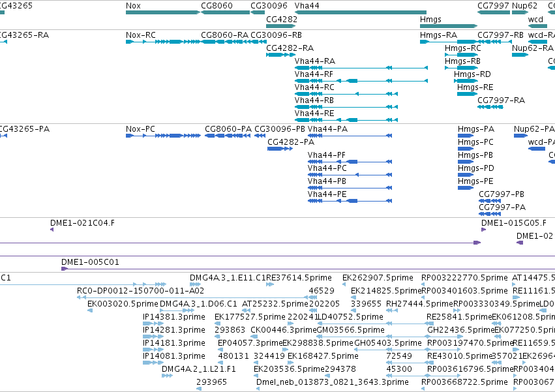Click the CG4282-PA protein label
555x392 pixels.
(291, 142)
